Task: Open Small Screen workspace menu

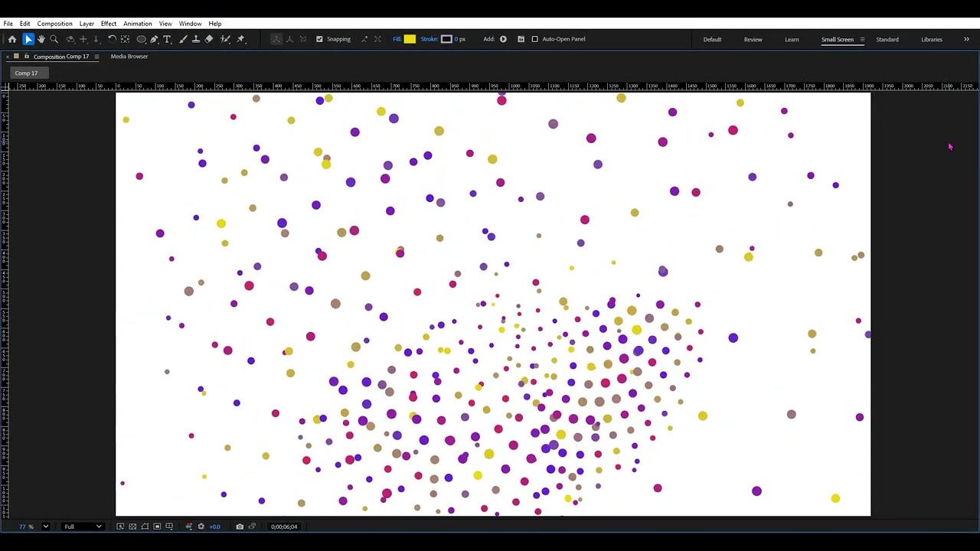Action: (x=862, y=40)
